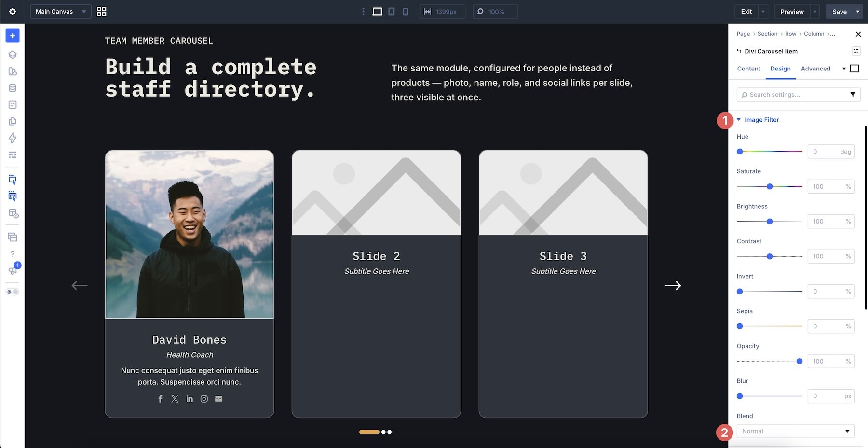Close the settings panel
Image resolution: width=868 pixels, height=448 pixels.
(858, 34)
